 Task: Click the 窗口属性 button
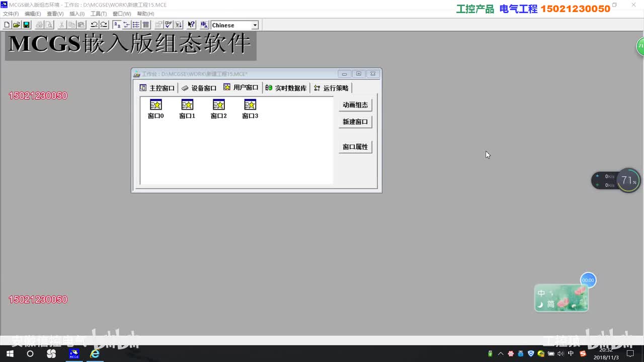(x=355, y=147)
